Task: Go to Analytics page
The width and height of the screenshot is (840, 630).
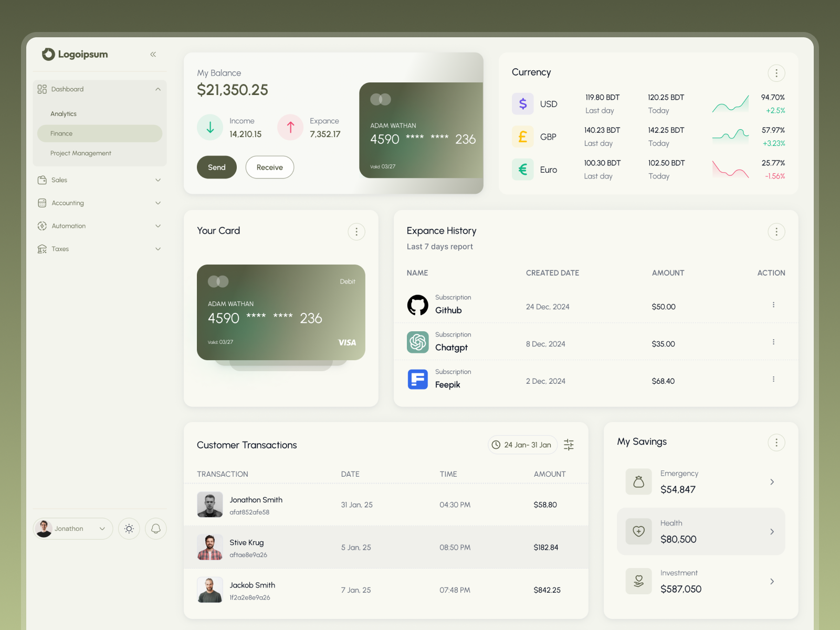Action: point(64,114)
